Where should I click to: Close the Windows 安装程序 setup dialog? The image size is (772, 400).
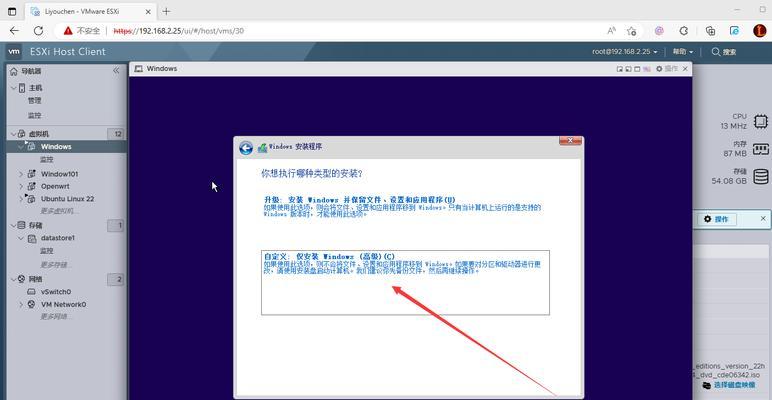[571, 141]
